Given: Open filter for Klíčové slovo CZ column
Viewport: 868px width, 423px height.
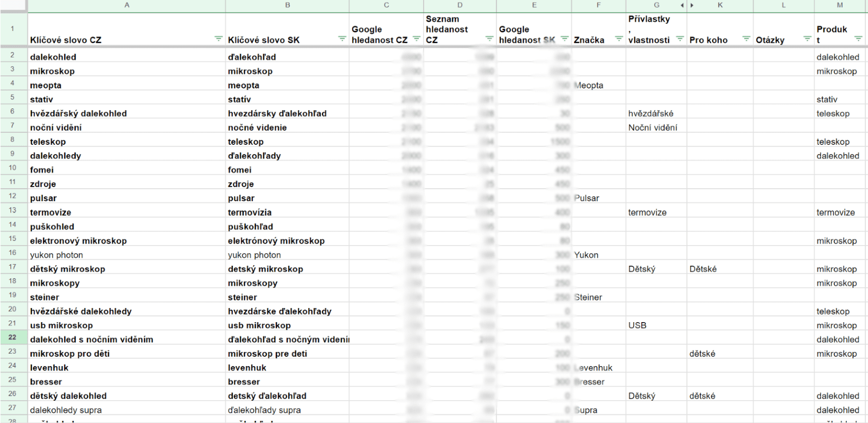Looking at the screenshot, I should (x=218, y=39).
